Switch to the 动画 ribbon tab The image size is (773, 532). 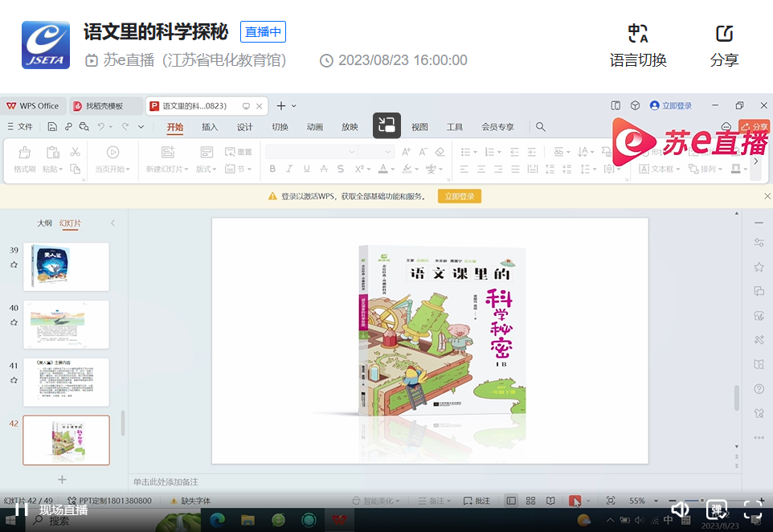314,127
